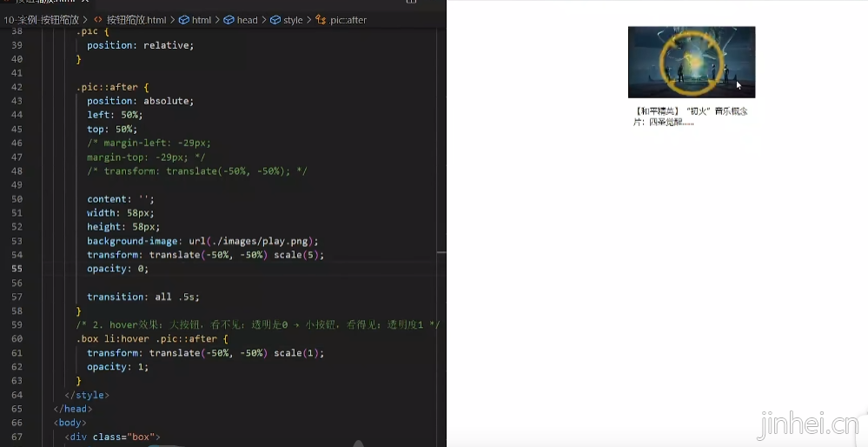Click the cube icon beside html breadcrumb
The width and height of the screenshot is (868, 447).
tap(184, 20)
